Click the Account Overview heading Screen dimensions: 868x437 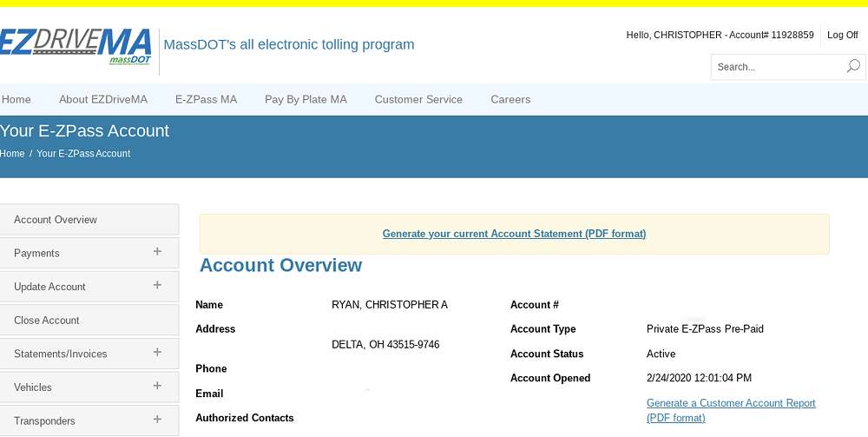pyautogui.click(x=280, y=265)
